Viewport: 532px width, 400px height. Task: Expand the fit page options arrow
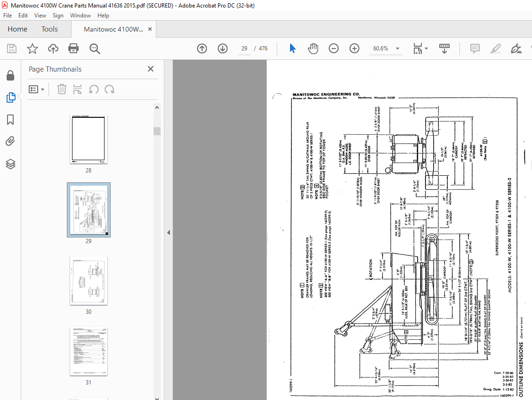426,49
